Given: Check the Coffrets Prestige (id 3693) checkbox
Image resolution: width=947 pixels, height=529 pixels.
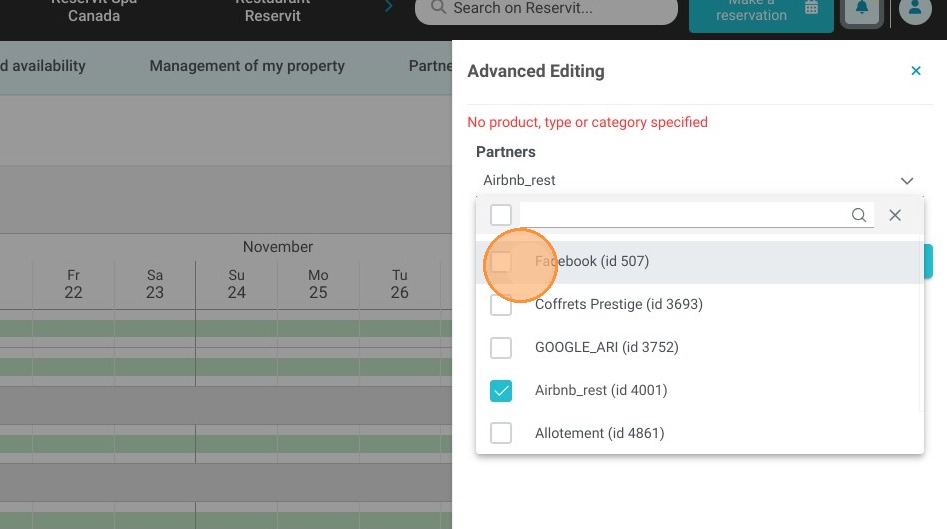Looking at the screenshot, I should 501,304.
